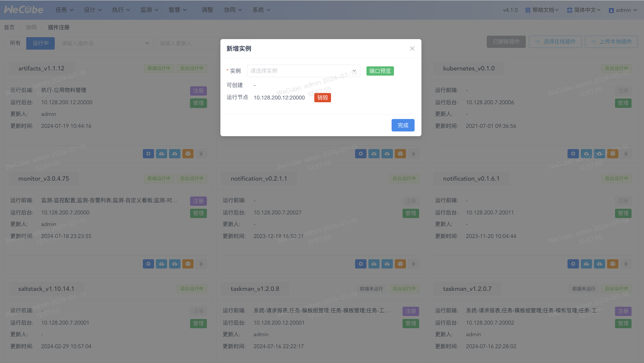Screen dimensions: 644x363
Task: Open the 智慧 menu
Action: (177, 10)
